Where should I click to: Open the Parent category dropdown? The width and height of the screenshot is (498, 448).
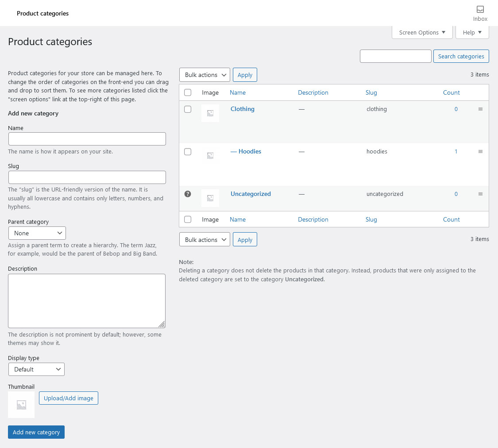[37, 233]
